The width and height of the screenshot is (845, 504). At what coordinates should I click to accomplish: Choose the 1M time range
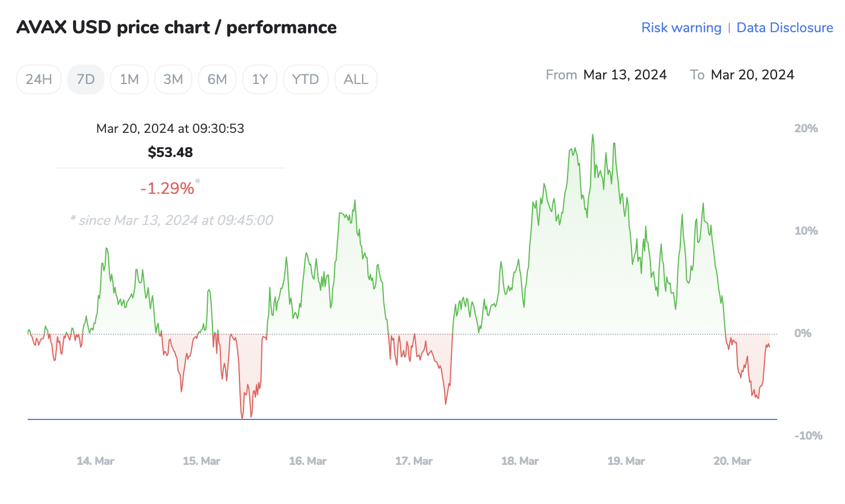pos(129,79)
